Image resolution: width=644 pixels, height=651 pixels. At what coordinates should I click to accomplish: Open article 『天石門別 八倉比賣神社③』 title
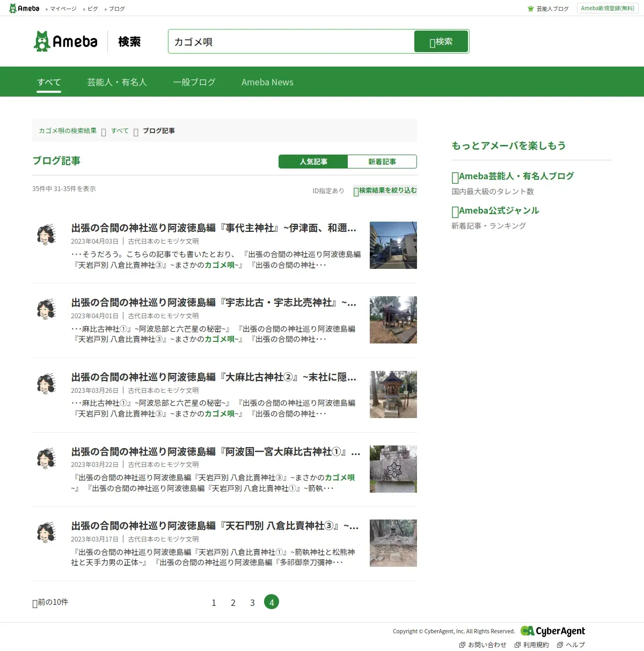(x=215, y=526)
